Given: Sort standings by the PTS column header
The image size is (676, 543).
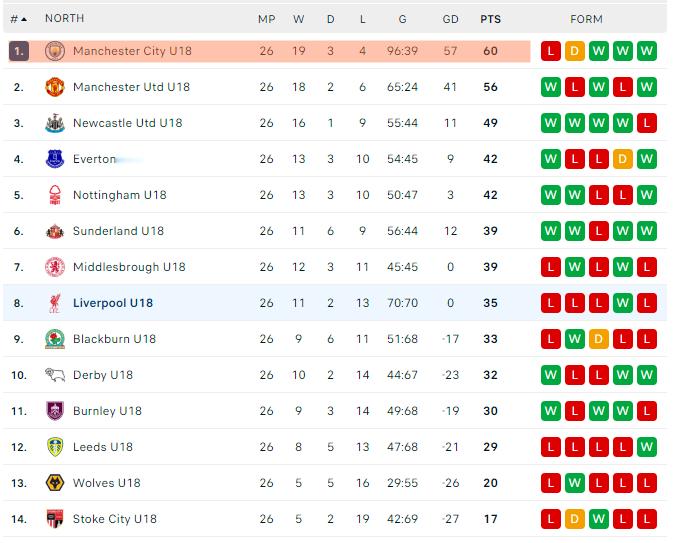Looking at the screenshot, I should [491, 19].
